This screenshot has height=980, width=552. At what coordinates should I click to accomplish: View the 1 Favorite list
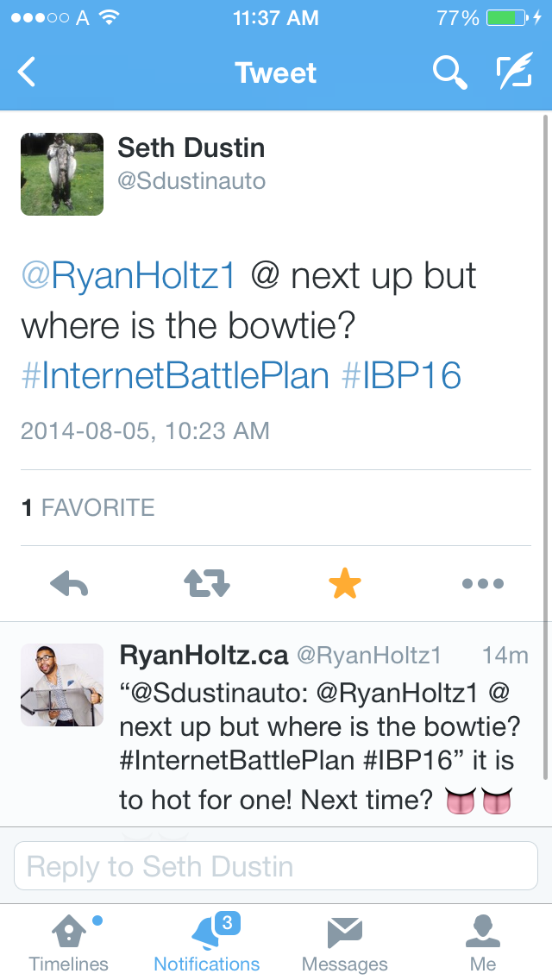pyautogui.click(x=88, y=507)
